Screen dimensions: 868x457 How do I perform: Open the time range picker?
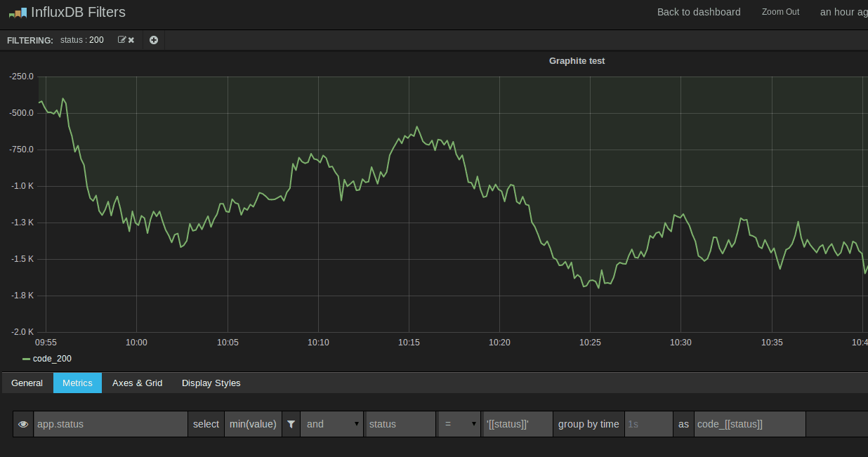(844, 12)
